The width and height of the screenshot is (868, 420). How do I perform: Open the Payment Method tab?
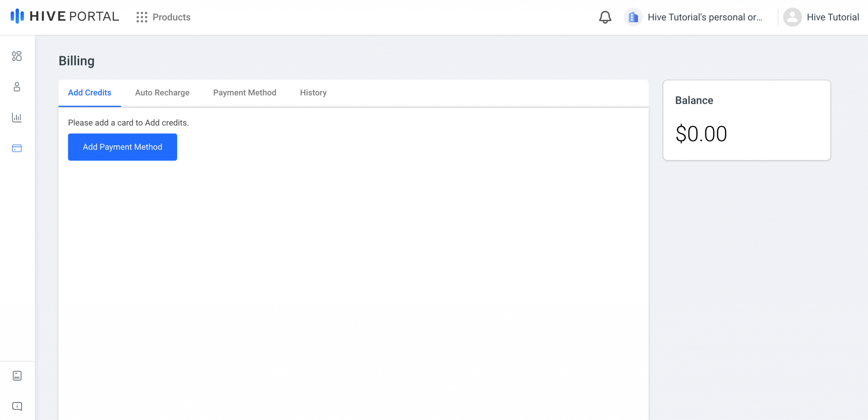point(245,92)
